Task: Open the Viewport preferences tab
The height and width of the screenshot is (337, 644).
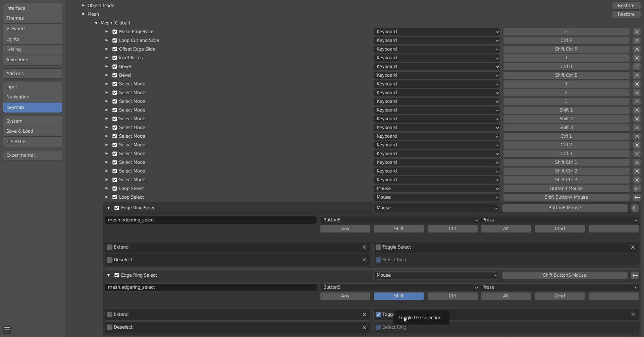Action: pyautogui.click(x=33, y=28)
